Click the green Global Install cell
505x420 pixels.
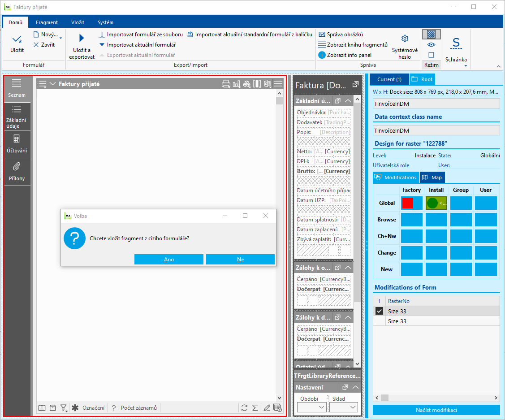[x=436, y=203]
